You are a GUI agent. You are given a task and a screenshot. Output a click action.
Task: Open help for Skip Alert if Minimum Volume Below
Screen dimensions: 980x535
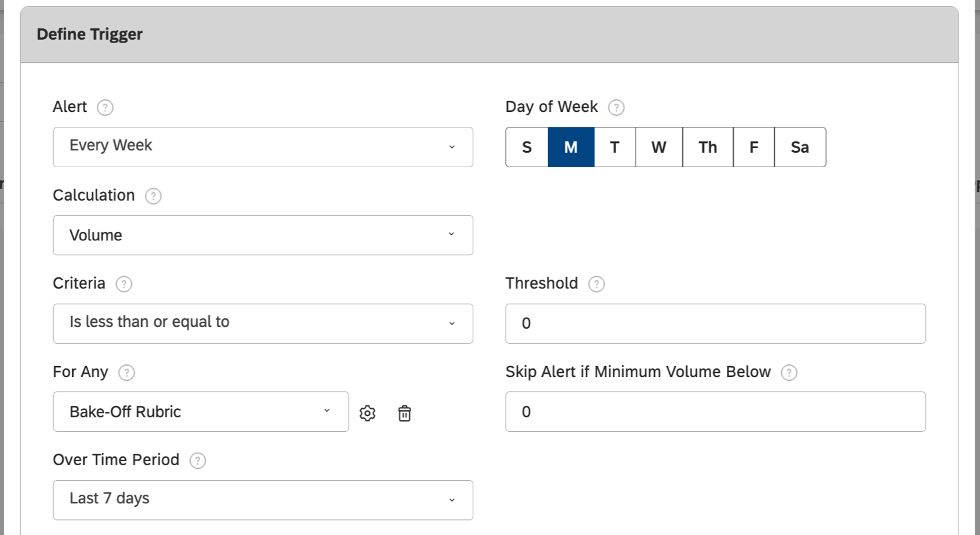click(789, 372)
